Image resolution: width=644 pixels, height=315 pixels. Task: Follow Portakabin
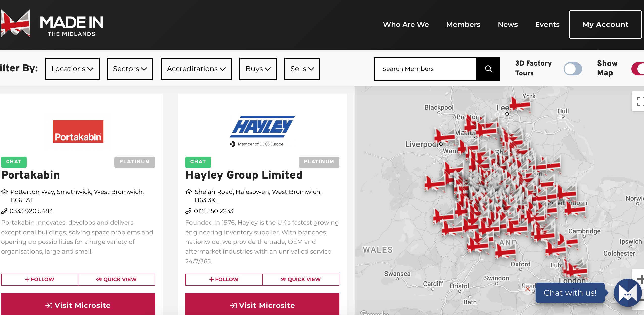coord(40,279)
